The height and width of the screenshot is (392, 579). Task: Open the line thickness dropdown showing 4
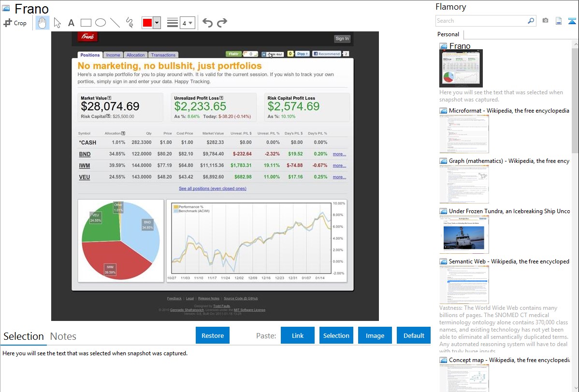point(188,23)
